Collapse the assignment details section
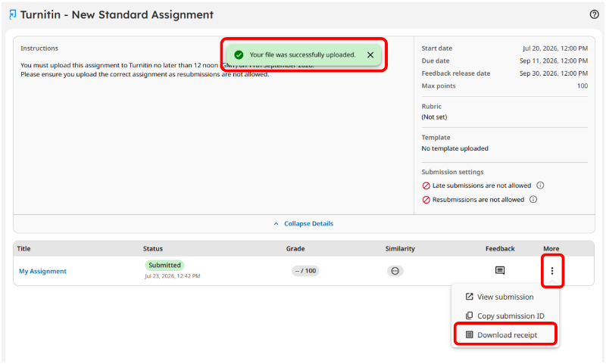Screen dimensions: 606x364 (x=304, y=223)
